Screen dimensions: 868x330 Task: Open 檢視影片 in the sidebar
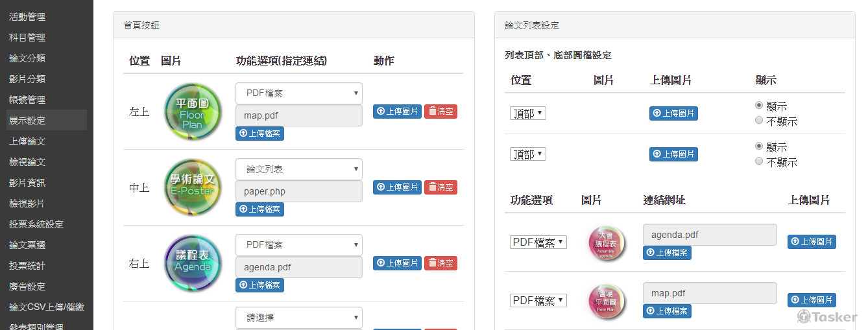(27, 204)
